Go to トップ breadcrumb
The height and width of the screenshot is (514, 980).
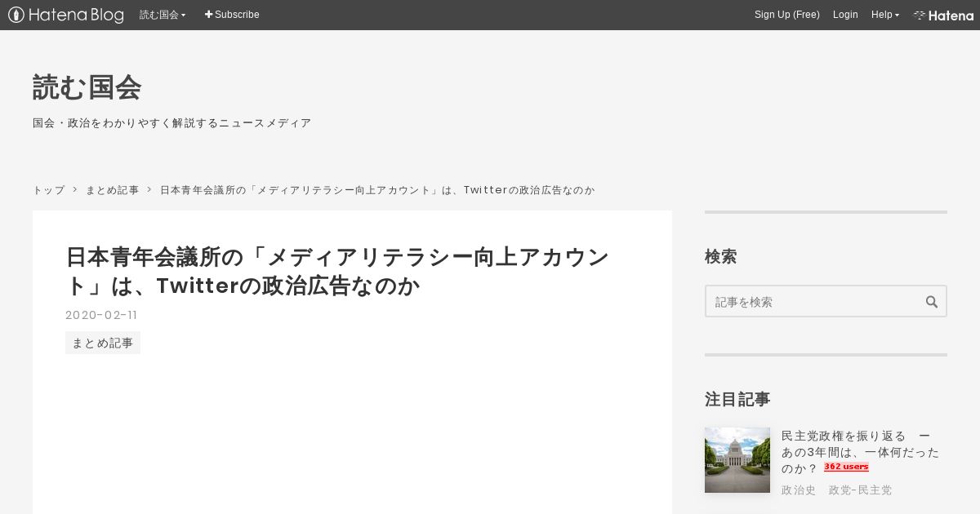[48, 190]
